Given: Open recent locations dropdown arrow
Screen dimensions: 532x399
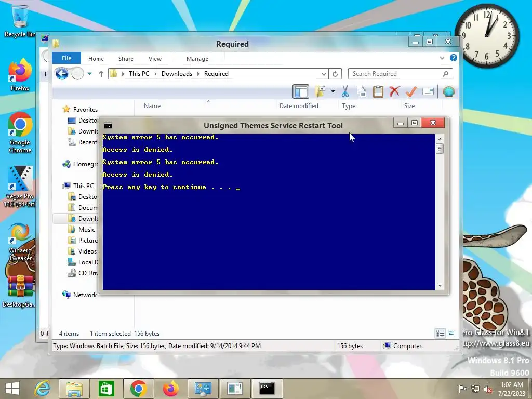Looking at the screenshot, I should pos(89,74).
